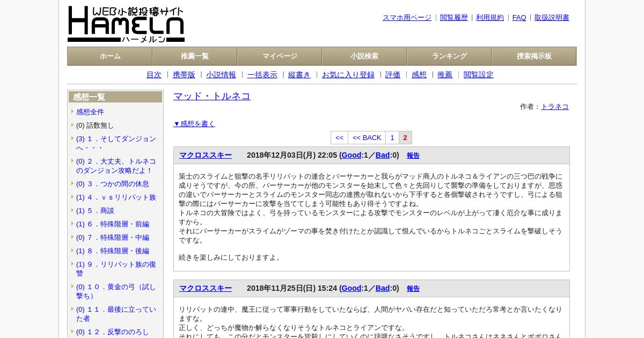The image size is (644, 338).
Task: Select 一括表示 link
Action: click(262, 75)
